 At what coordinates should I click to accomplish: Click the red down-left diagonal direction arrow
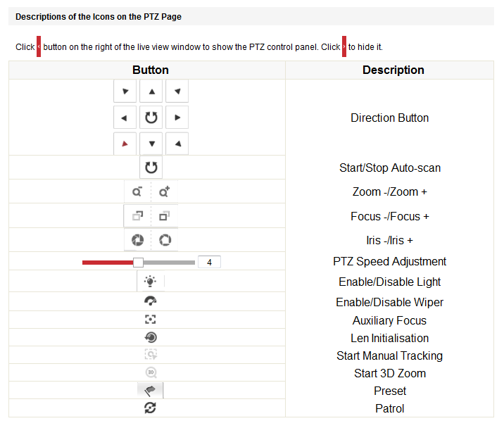click(x=125, y=144)
